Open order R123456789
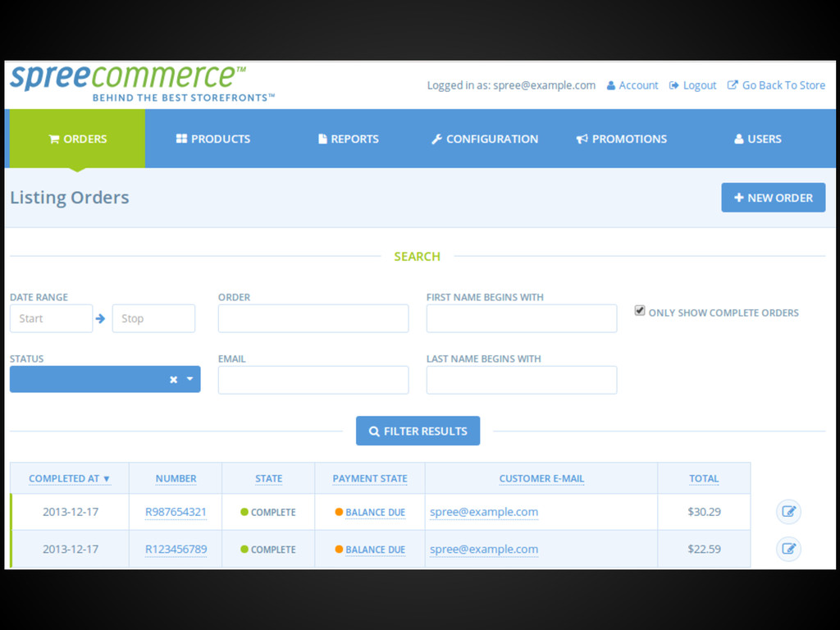Viewport: 840px width, 630px height. click(176, 549)
